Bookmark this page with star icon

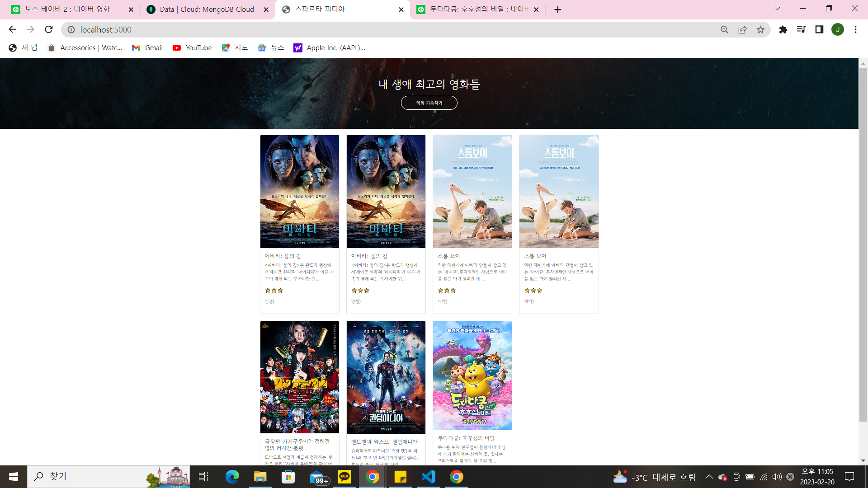coord(760,29)
